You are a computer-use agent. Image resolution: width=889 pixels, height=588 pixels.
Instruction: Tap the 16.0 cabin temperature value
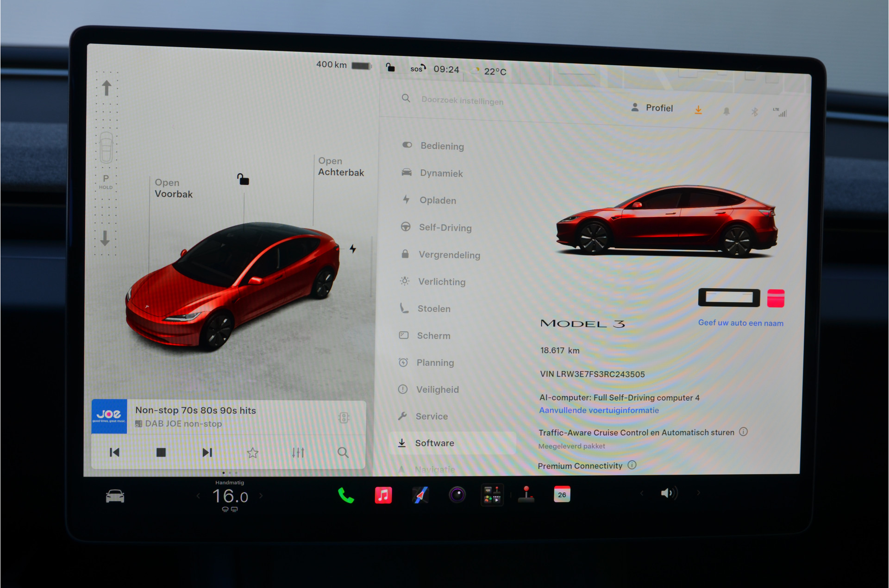(x=230, y=496)
